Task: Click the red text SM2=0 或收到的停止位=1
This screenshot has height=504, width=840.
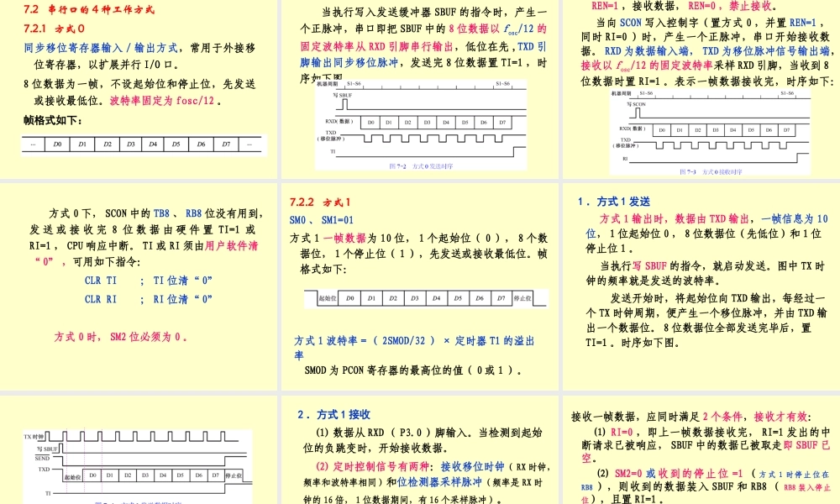Action: [x=678, y=474]
